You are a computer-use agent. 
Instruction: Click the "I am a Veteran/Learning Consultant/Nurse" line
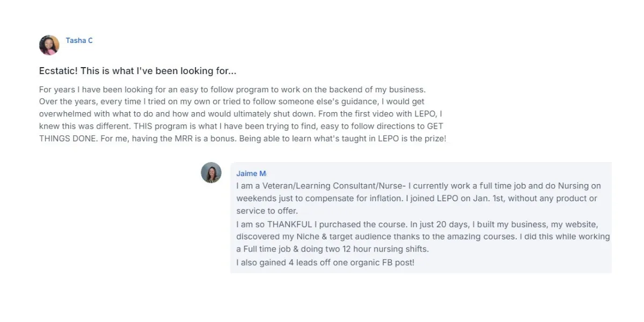pos(419,186)
